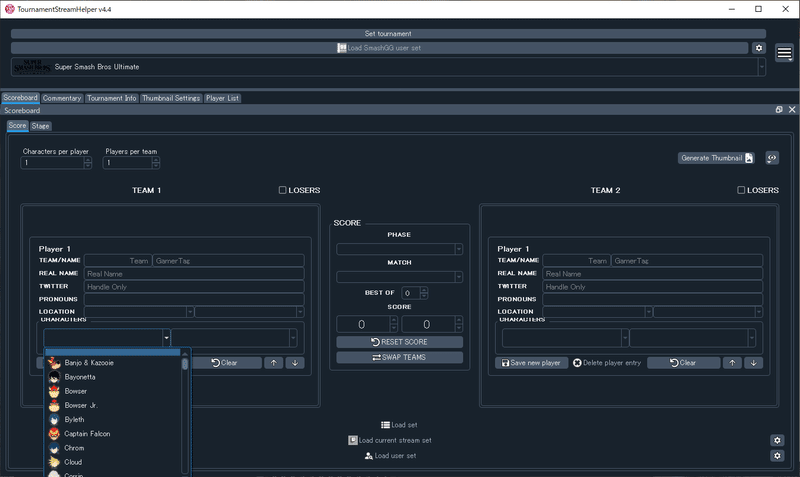This screenshot has height=477, width=800.
Task: Select Captain Falcon character icon
Action: [x=54, y=434]
